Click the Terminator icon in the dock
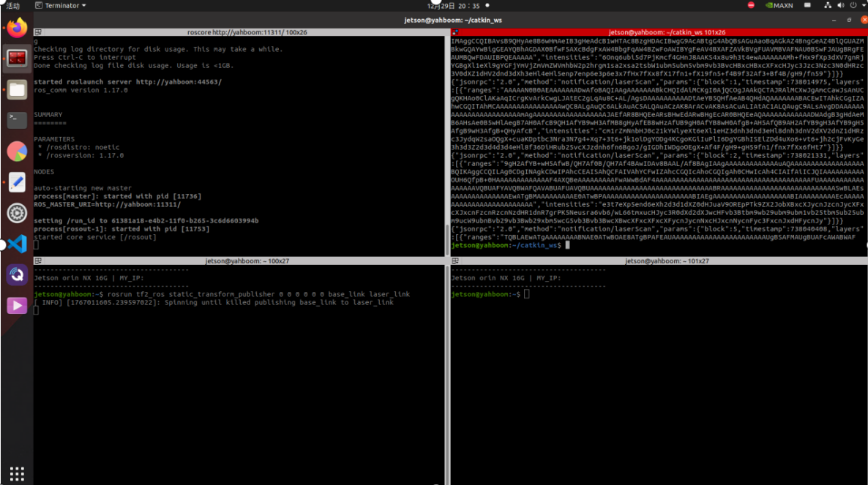Screen dimensions: 868x485 pyautogui.click(x=17, y=59)
